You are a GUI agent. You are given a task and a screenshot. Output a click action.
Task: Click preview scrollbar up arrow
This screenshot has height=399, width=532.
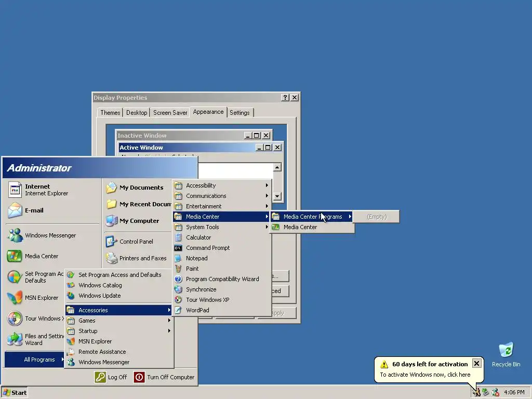pyautogui.click(x=277, y=167)
